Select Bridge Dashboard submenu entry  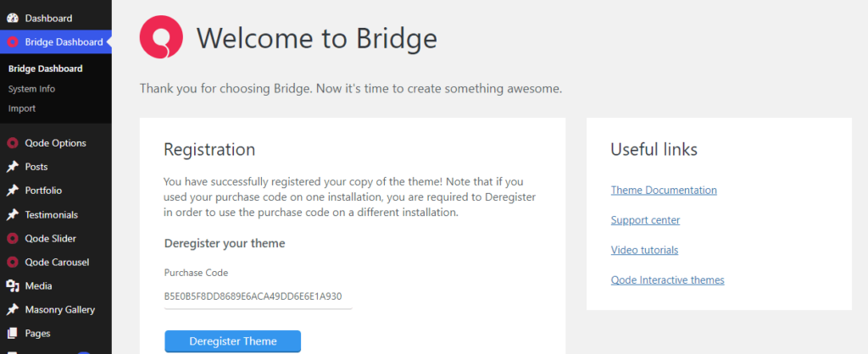click(46, 69)
